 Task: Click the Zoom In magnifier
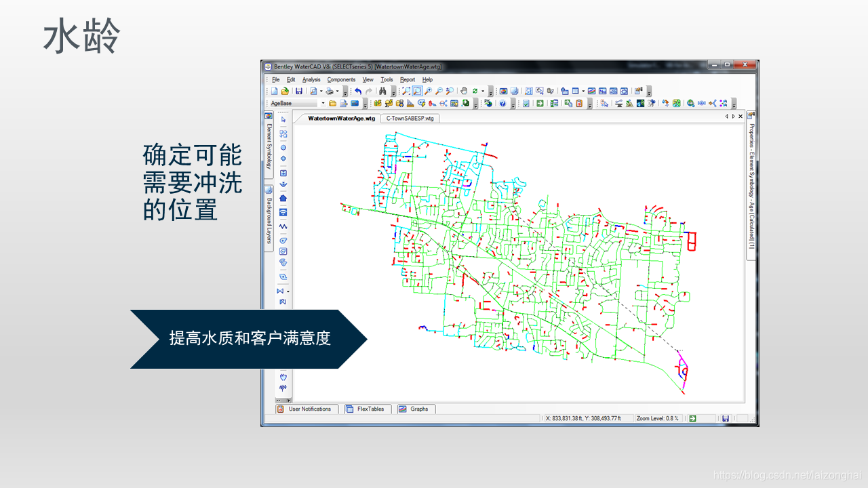429,91
